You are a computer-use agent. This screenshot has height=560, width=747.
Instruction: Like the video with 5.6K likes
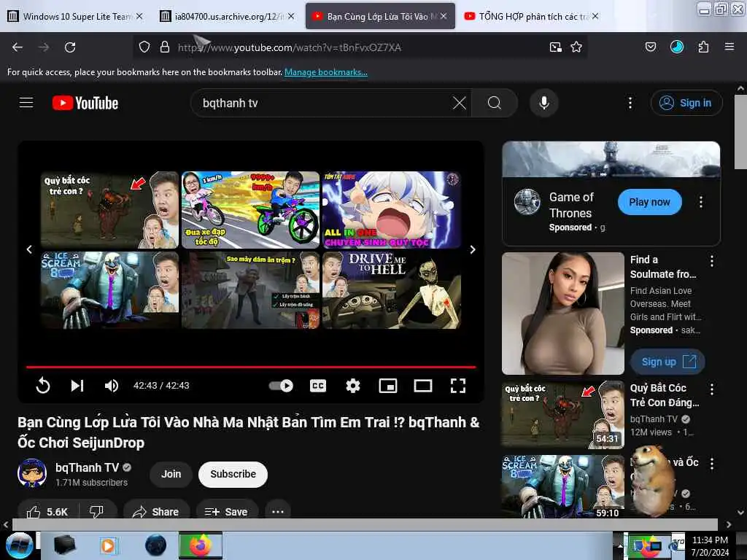47,511
